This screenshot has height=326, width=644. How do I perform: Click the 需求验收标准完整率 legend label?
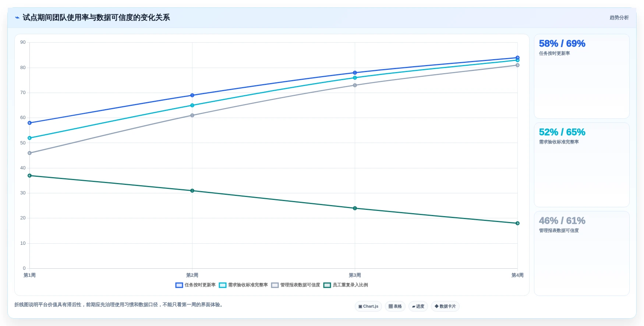coord(248,285)
